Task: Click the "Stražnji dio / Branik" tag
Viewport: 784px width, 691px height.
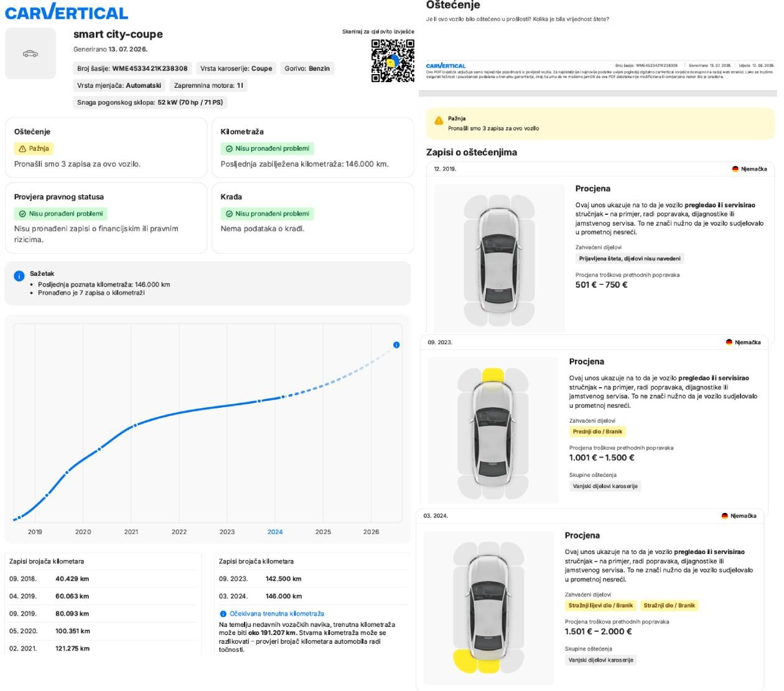Action: point(670,606)
